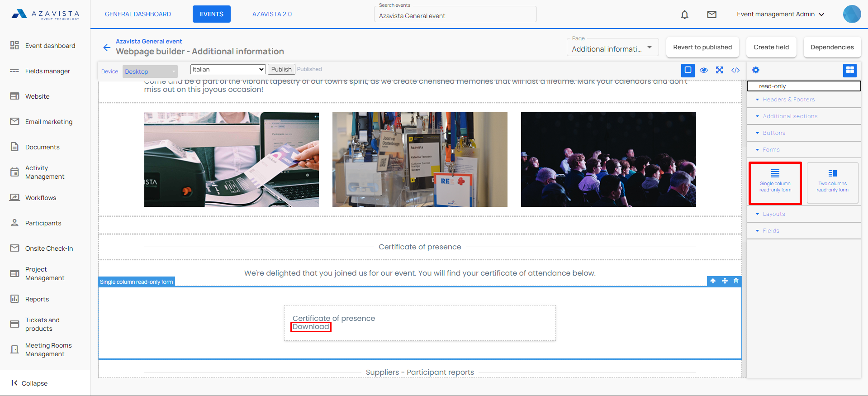Toggle preview eye icon
This screenshot has height=396, width=868.
[x=704, y=70]
